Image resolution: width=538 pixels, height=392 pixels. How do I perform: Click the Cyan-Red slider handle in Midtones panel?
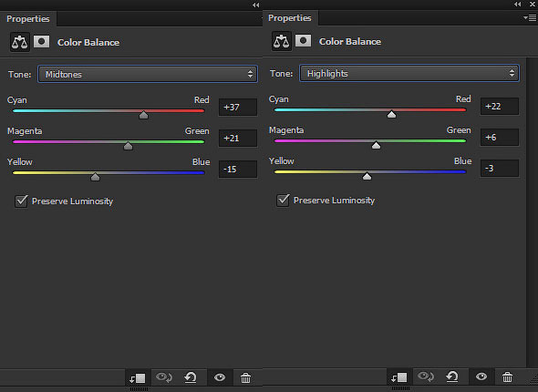pyautogui.click(x=143, y=115)
